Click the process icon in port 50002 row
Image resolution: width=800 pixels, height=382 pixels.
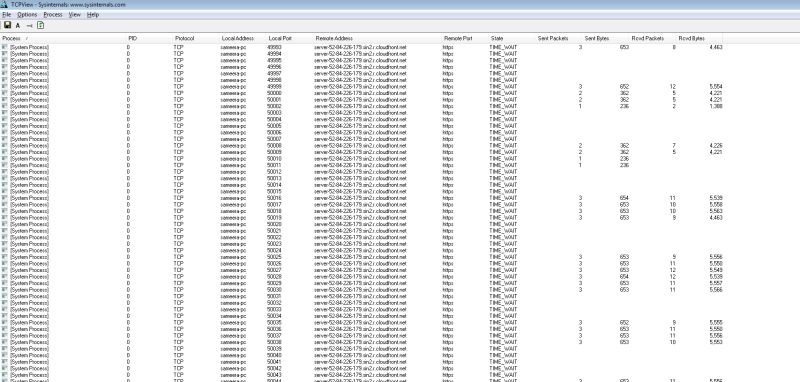pos(5,106)
